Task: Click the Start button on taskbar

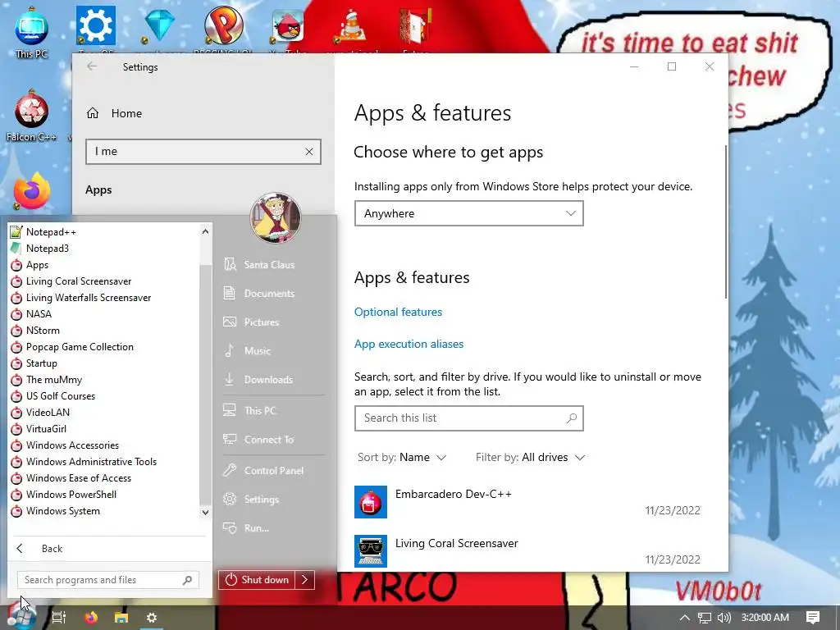Action: click(21, 617)
